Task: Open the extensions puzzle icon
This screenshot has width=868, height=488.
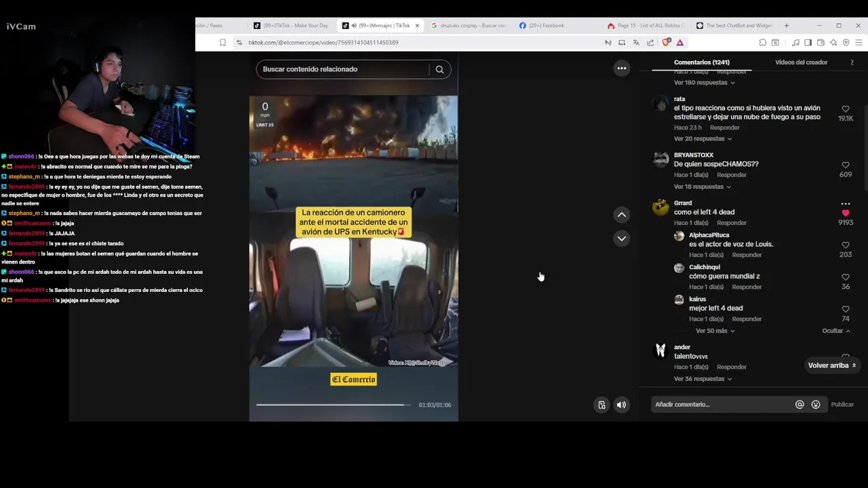Action: (762, 42)
